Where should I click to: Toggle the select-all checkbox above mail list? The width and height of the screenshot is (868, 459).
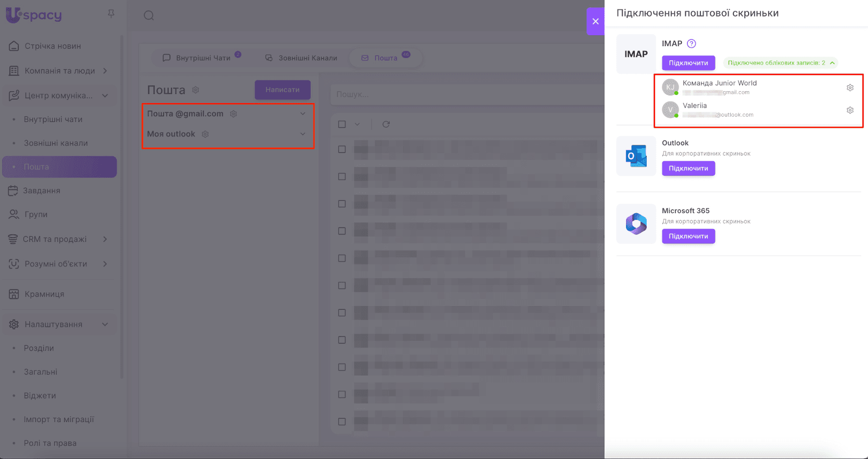click(x=342, y=124)
